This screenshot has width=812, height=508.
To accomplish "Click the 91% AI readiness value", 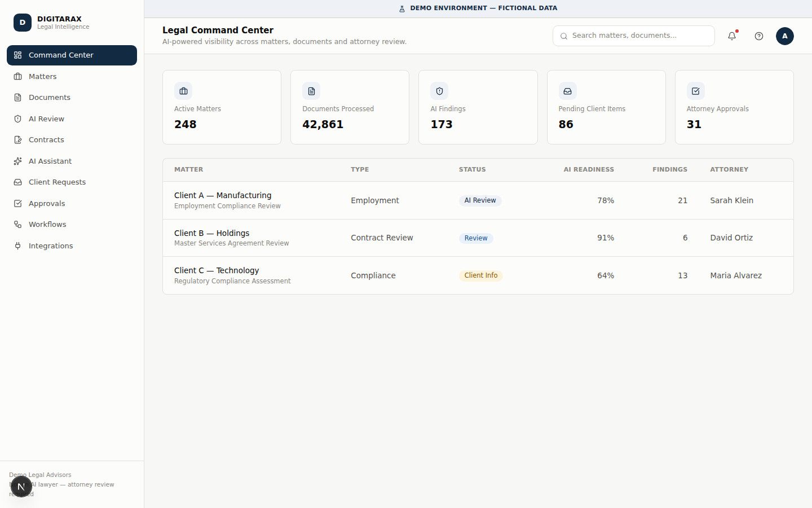I will point(606,238).
